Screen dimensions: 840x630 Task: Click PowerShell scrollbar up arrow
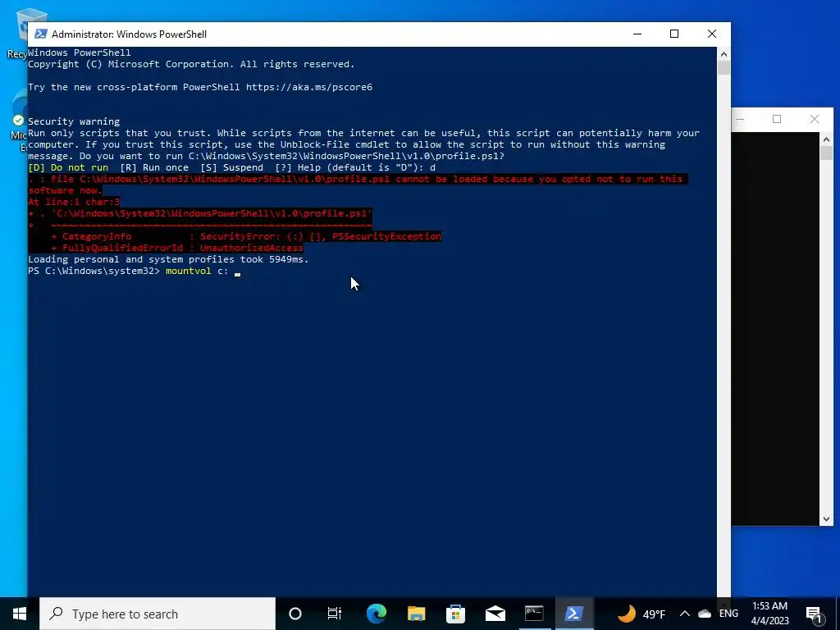coord(724,53)
